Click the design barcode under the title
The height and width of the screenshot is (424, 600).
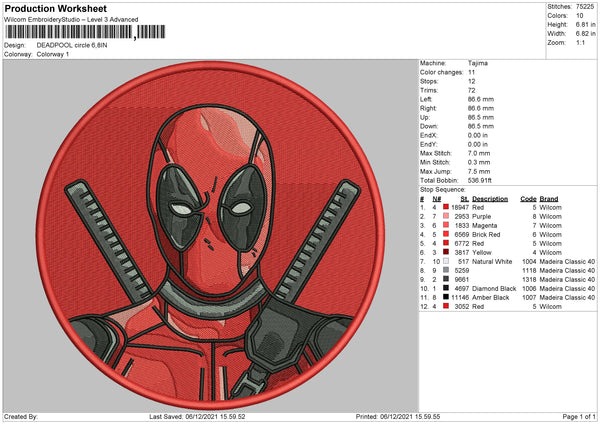click(x=85, y=32)
